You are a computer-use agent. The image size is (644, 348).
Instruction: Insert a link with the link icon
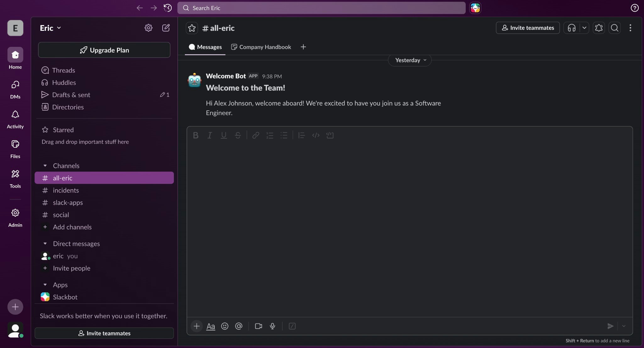click(256, 135)
